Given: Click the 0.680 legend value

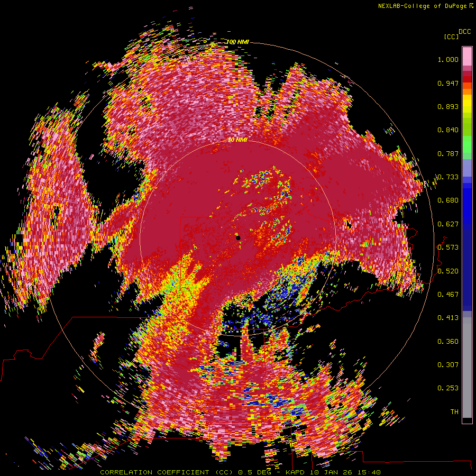Looking at the screenshot, I should pyautogui.click(x=448, y=200).
